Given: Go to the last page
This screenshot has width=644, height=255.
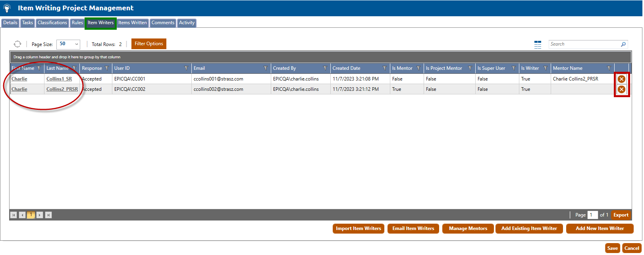Looking at the screenshot, I should [48, 215].
